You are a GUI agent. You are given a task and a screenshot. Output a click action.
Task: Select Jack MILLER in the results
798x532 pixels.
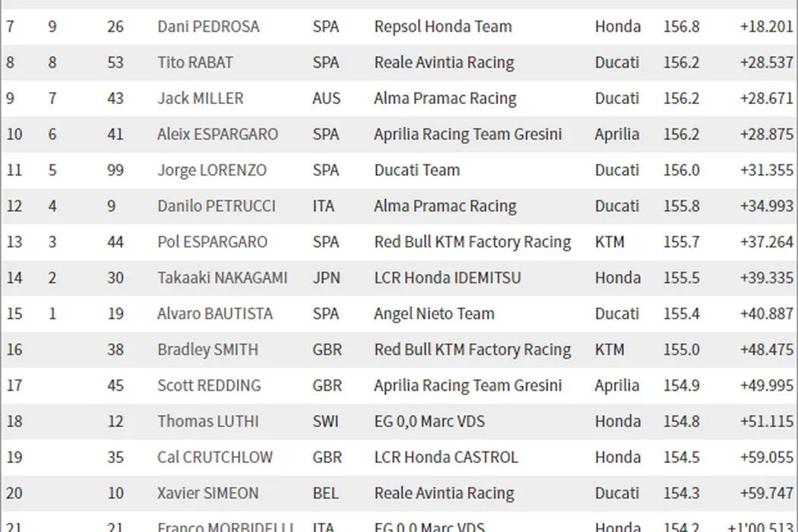coord(201,98)
